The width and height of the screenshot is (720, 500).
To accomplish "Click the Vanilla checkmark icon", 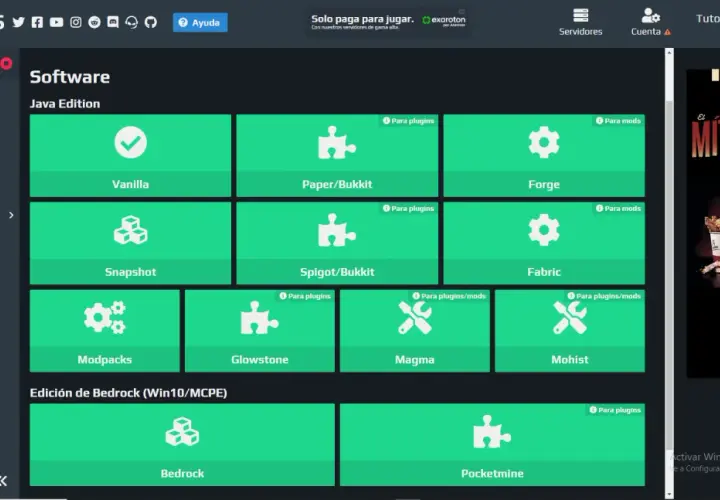I will (130, 142).
